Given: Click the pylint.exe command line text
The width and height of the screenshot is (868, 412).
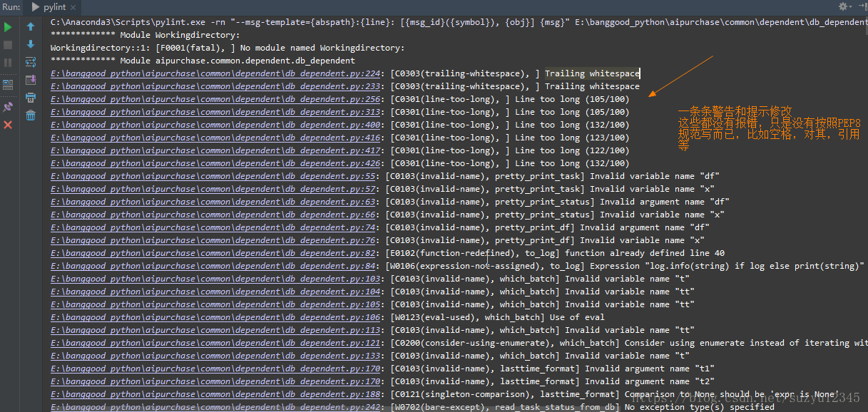Looking at the screenshot, I should point(459,22).
